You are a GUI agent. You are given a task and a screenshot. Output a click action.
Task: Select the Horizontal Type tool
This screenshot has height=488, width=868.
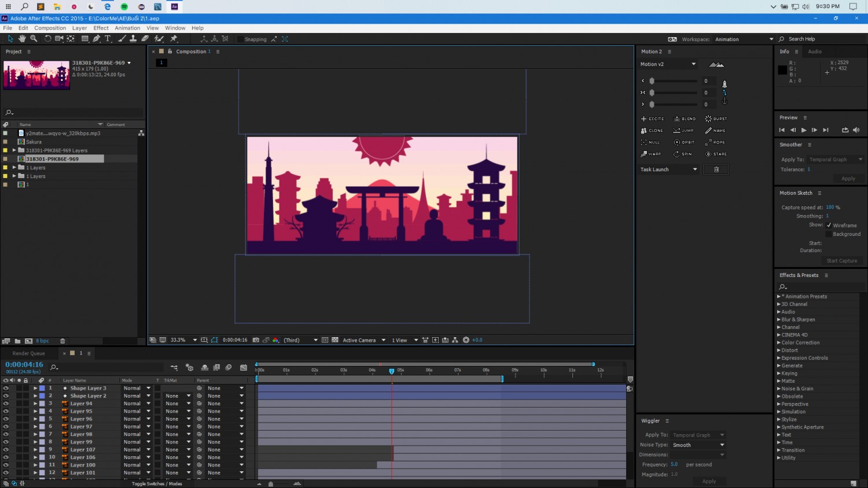[x=108, y=39]
